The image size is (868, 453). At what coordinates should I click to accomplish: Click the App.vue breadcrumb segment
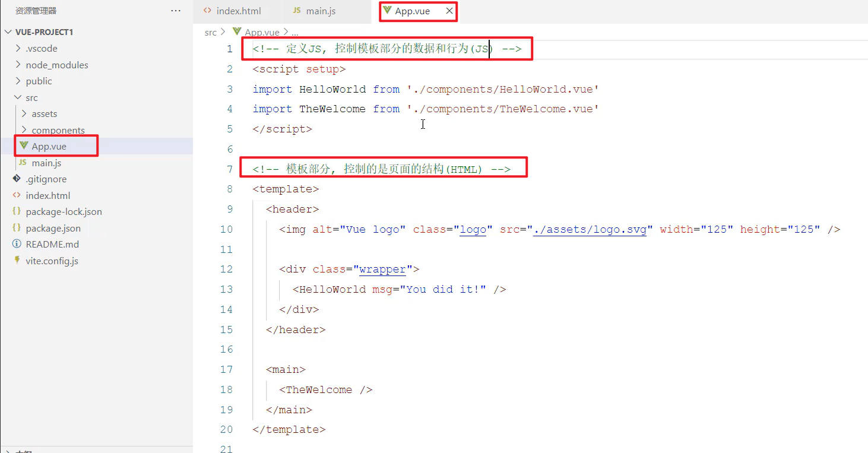(x=262, y=33)
